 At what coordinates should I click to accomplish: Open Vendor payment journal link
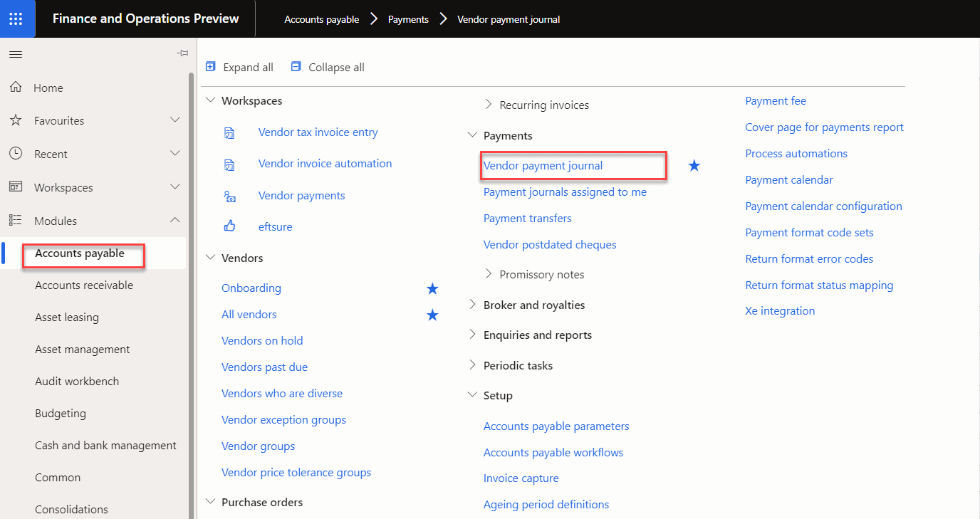543,166
